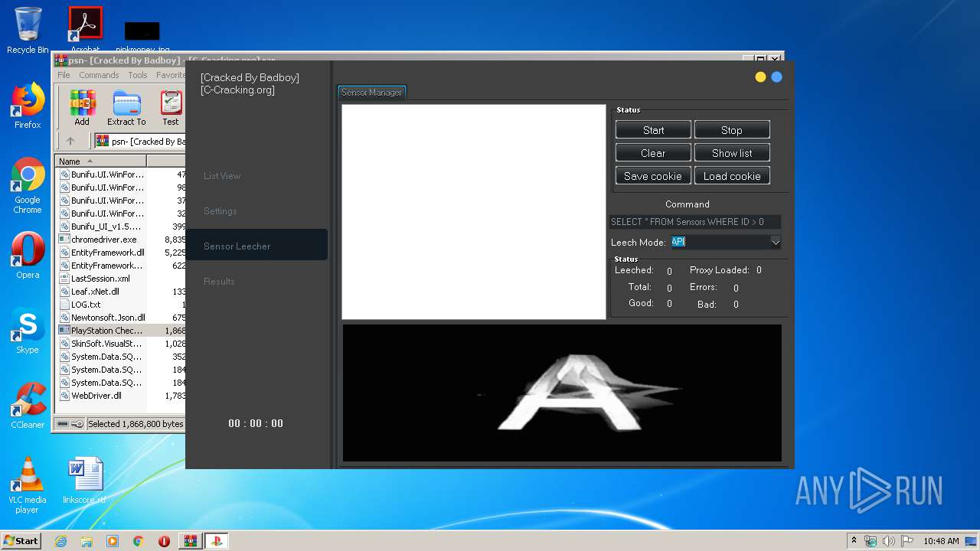Select chromedriver.exe in WinRAR list

(103, 240)
